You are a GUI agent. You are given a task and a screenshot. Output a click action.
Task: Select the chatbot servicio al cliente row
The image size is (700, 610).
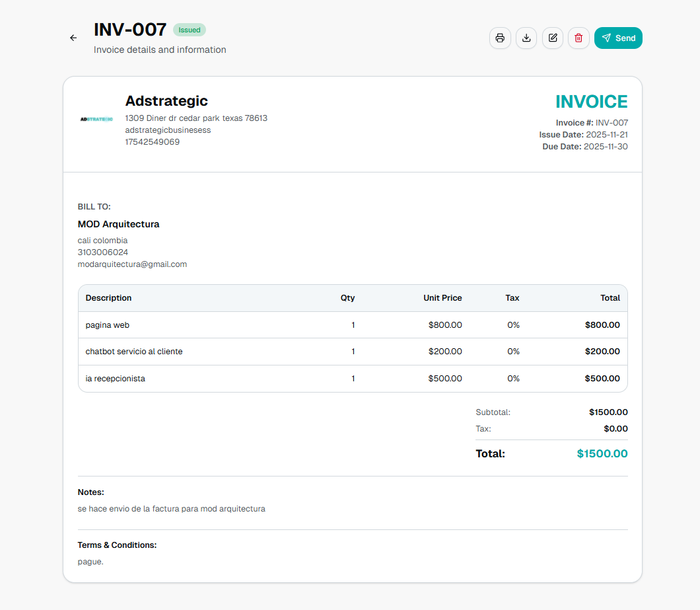click(353, 351)
